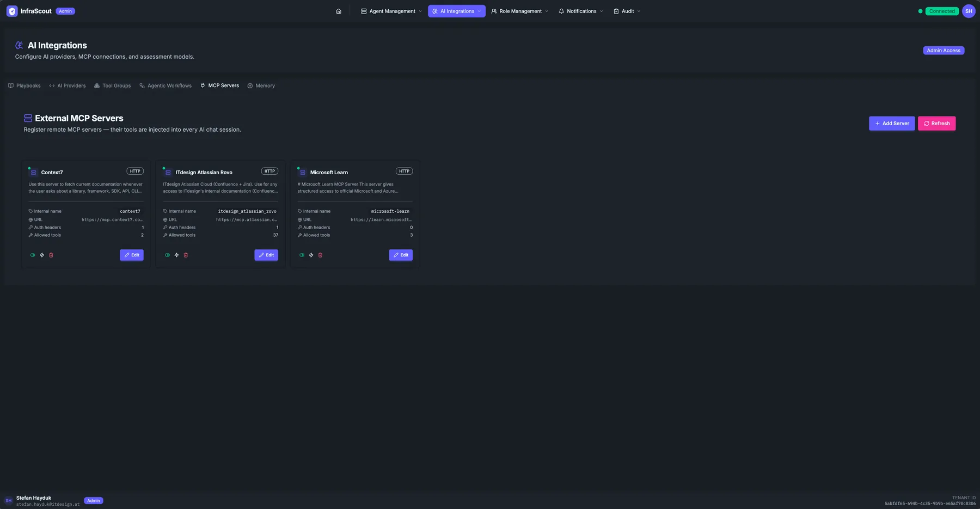Go to the home icon in navbar
The image size is (980, 509).
339,11
